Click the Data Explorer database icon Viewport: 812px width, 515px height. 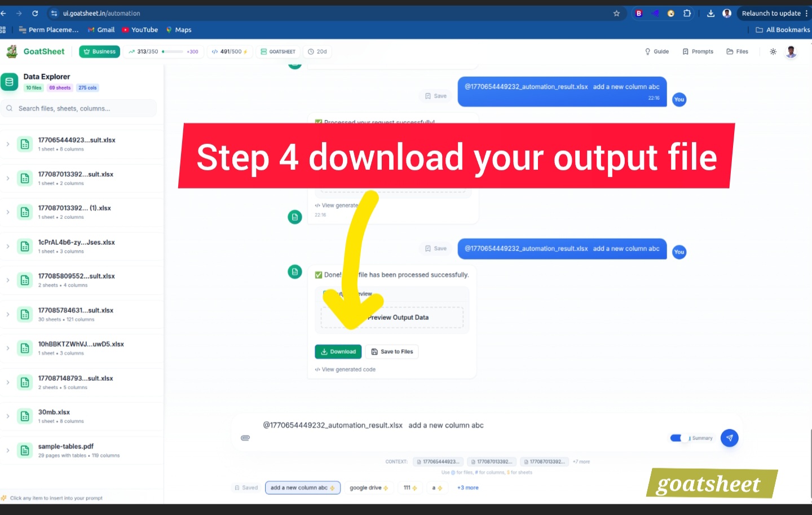tap(9, 82)
